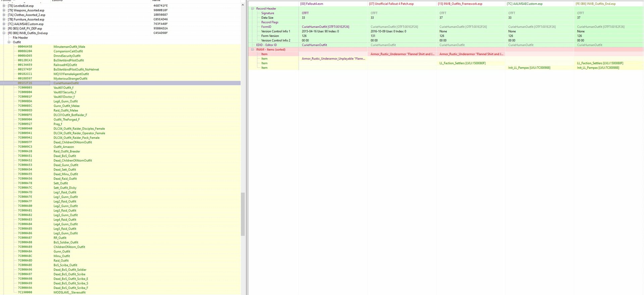The width and height of the screenshot is (644, 295).
Task: Click the left tree vertical scrollbar thumb
Action: click(x=243, y=214)
